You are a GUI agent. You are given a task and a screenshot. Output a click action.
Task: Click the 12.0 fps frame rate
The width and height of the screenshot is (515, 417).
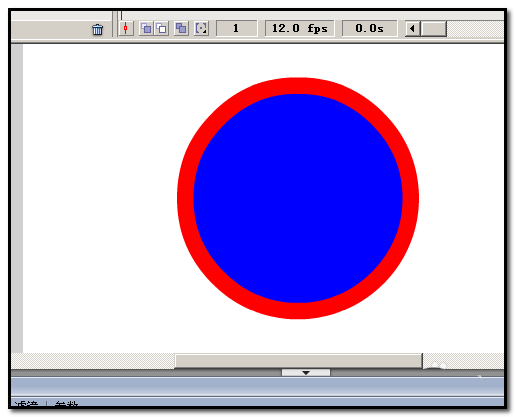tap(300, 28)
